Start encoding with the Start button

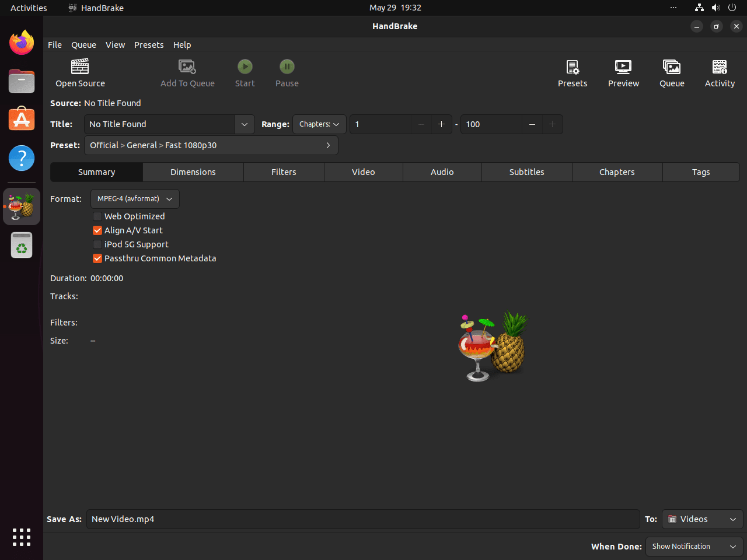[x=245, y=66]
